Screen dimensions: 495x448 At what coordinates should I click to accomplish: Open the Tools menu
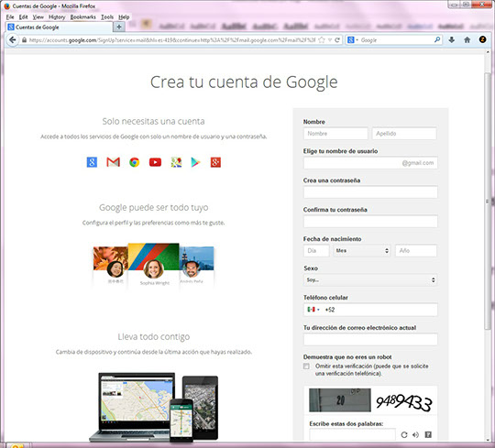107,17
